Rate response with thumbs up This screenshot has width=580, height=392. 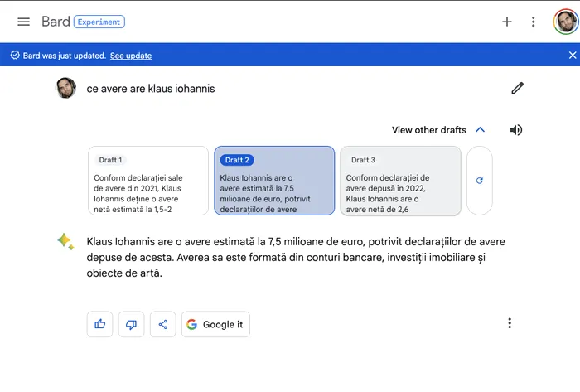click(x=100, y=324)
